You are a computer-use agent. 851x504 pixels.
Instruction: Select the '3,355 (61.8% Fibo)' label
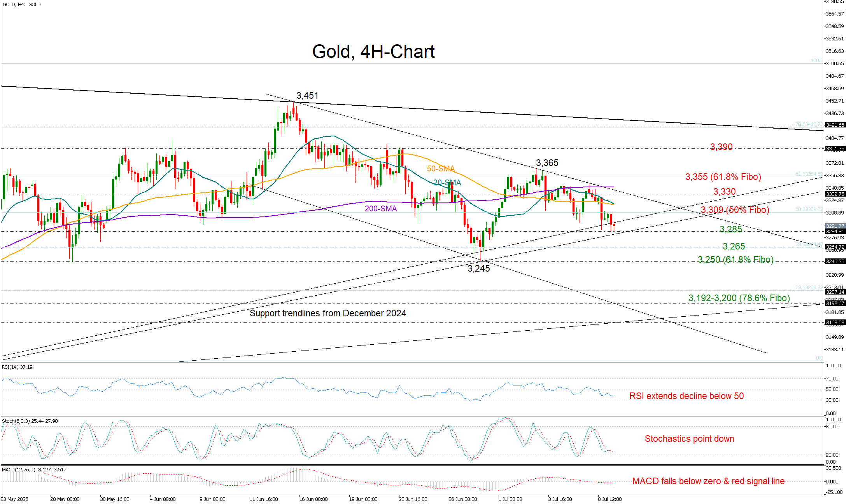click(x=723, y=177)
